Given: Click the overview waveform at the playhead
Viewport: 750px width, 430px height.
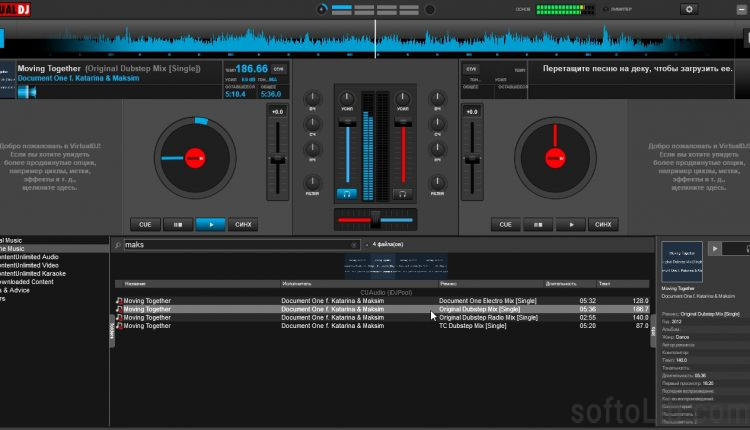Looking at the screenshot, I should pyautogui.click(x=375, y=39).
